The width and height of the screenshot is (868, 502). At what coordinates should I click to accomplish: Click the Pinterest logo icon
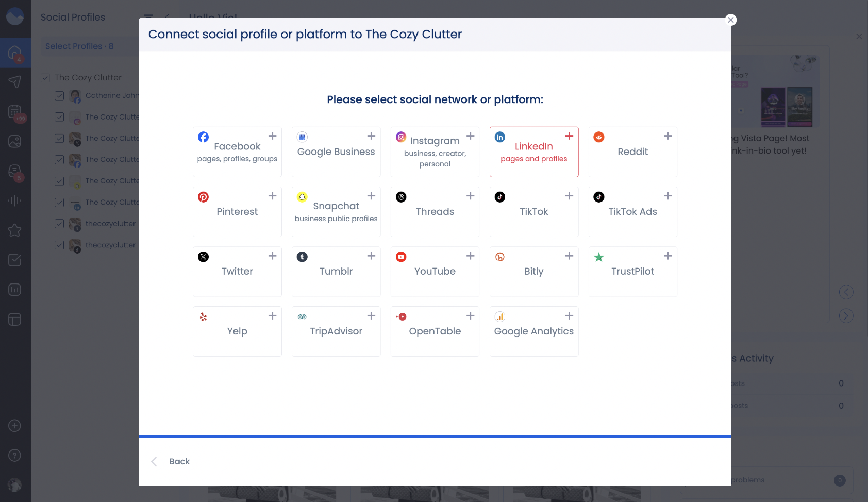204,197
